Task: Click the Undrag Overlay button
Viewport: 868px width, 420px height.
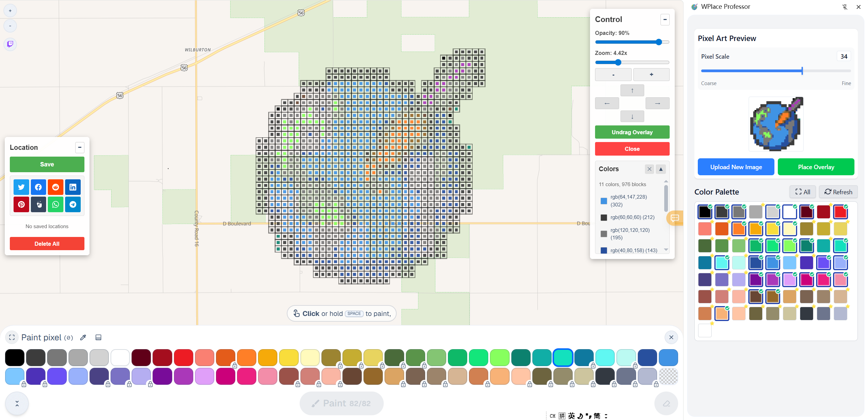Action: click(632, 132)
